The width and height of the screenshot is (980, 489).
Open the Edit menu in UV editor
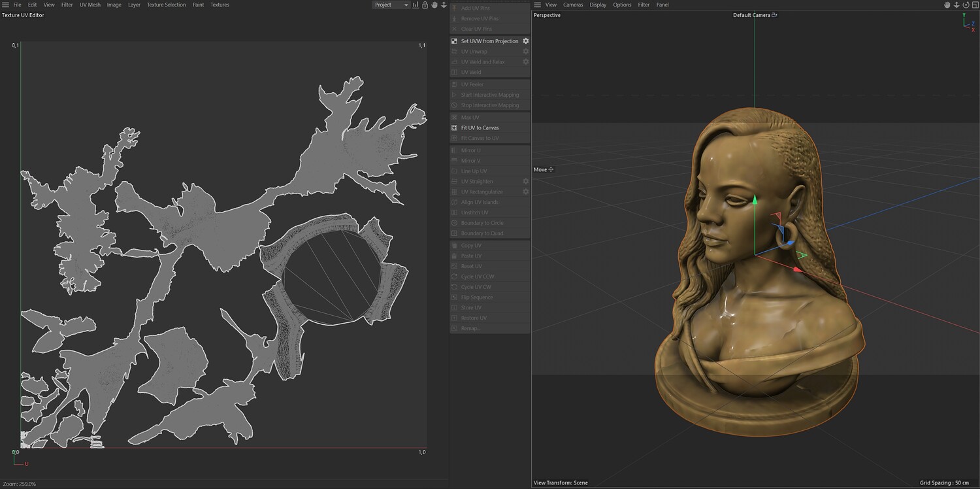(x=32, y=5)
